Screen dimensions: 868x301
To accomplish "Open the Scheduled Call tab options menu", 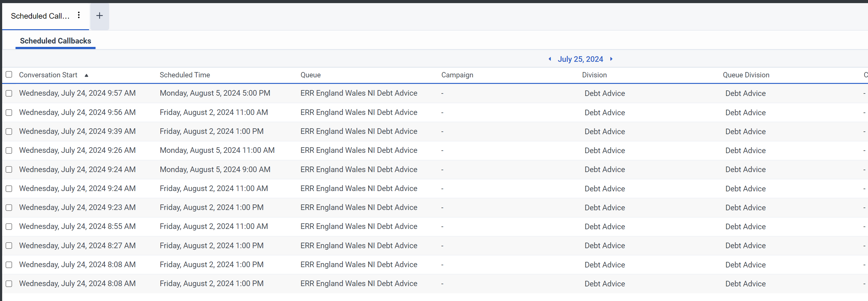I will click(x=78, y=15).
